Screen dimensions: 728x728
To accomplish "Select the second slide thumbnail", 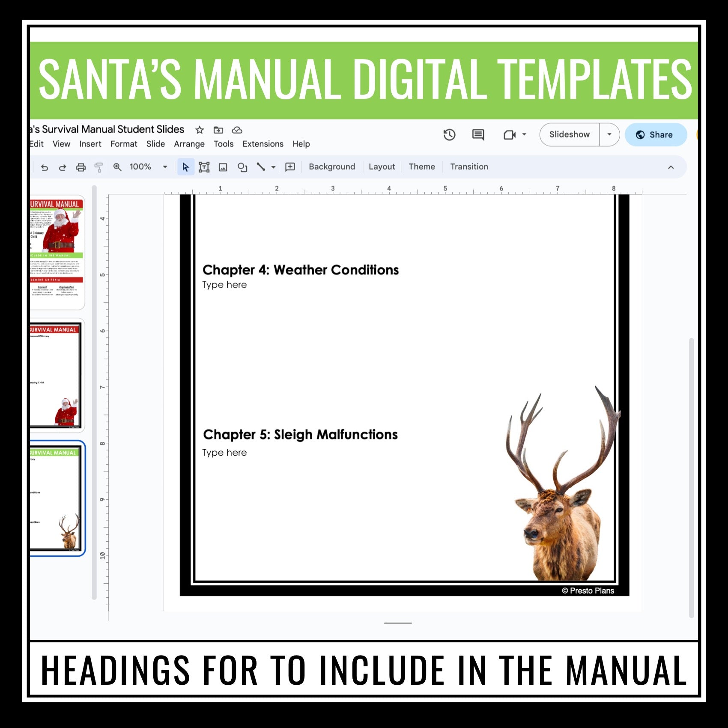I will pos(57,376).
